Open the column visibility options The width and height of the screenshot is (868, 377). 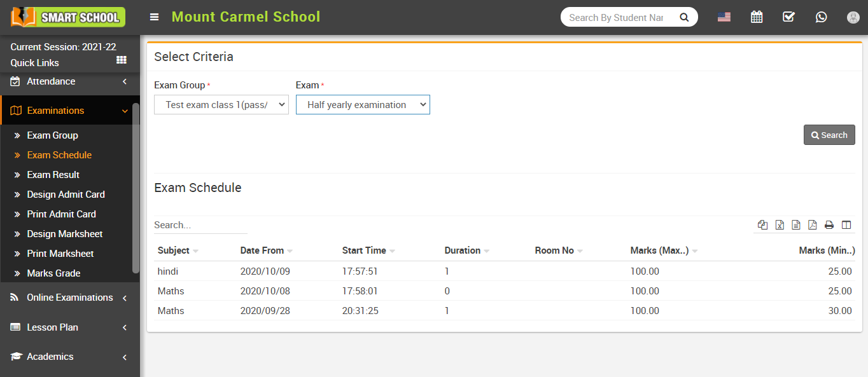pyautogui.click(x=846, y=224)
